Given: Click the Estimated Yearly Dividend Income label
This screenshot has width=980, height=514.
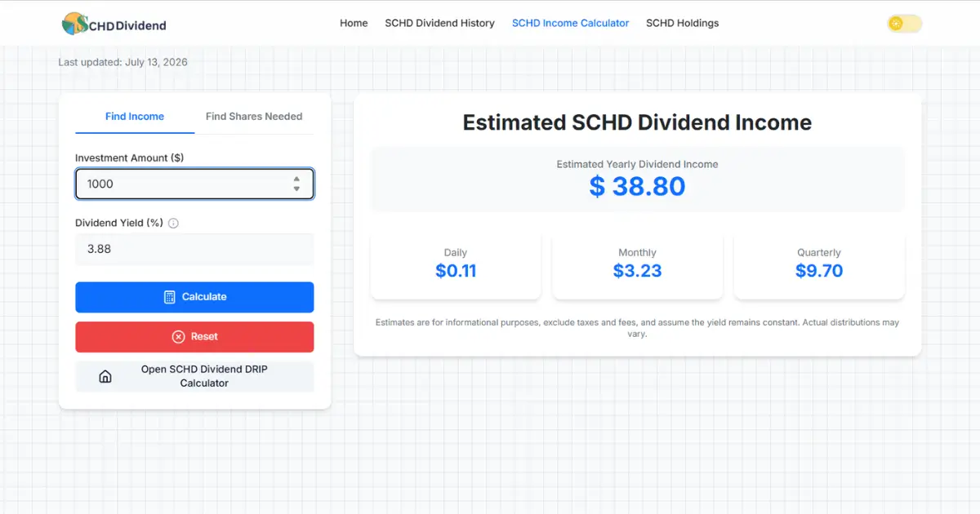Looking at the screenshot, I should coord(637,164).
